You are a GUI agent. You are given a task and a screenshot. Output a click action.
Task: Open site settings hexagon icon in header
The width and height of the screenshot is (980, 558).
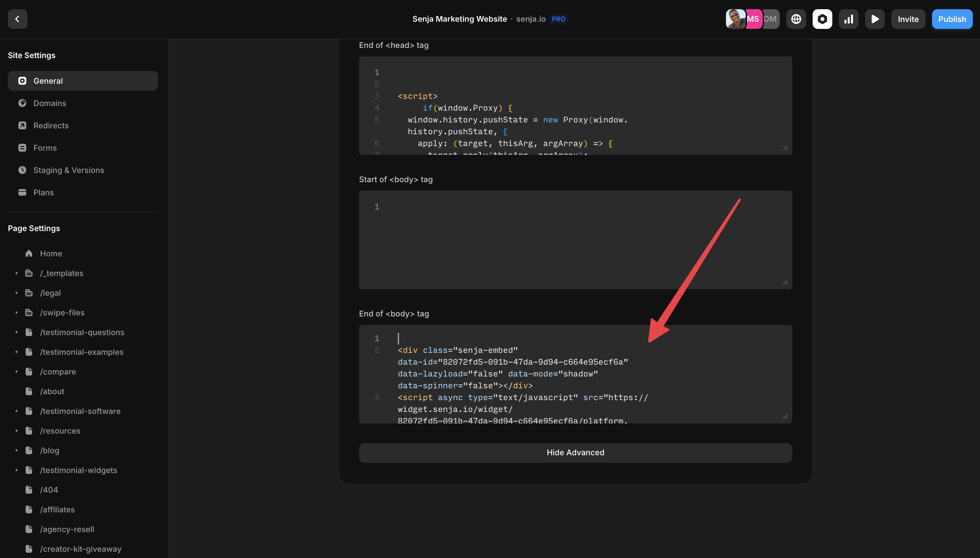(x=822, y=19)
